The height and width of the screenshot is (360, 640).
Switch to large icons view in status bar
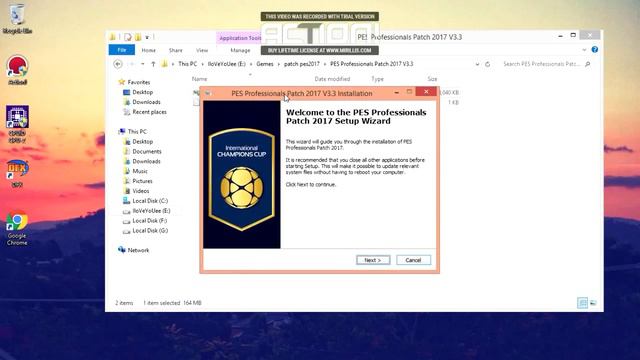pyautogui.click(x=593, y=303)
